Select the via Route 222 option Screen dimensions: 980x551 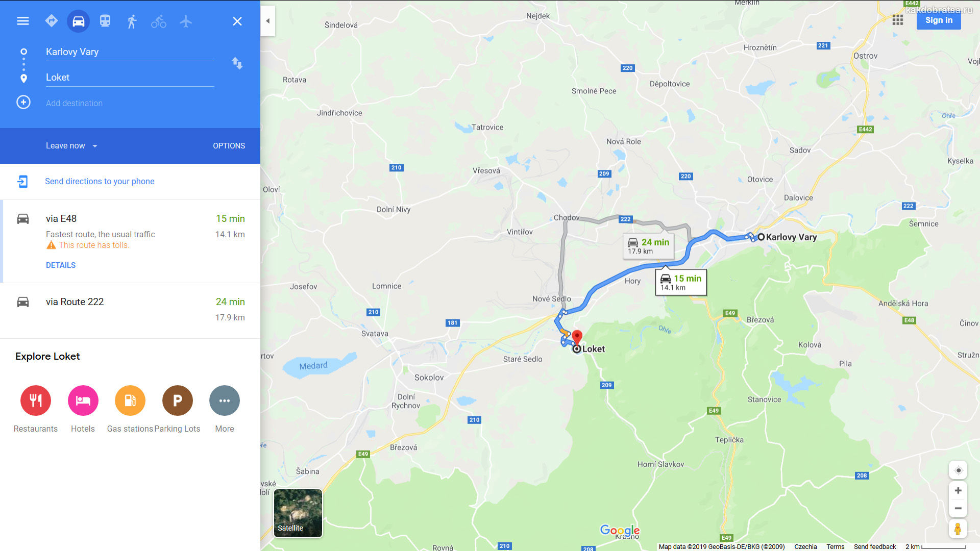pos(130,310)
